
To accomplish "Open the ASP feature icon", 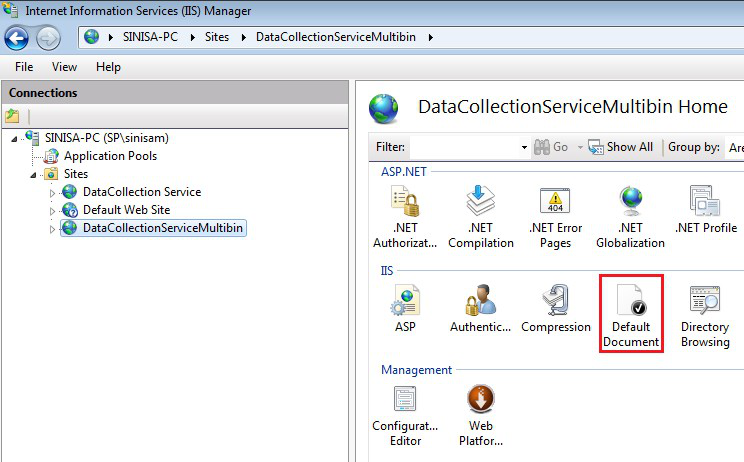I will click(405, 308).
